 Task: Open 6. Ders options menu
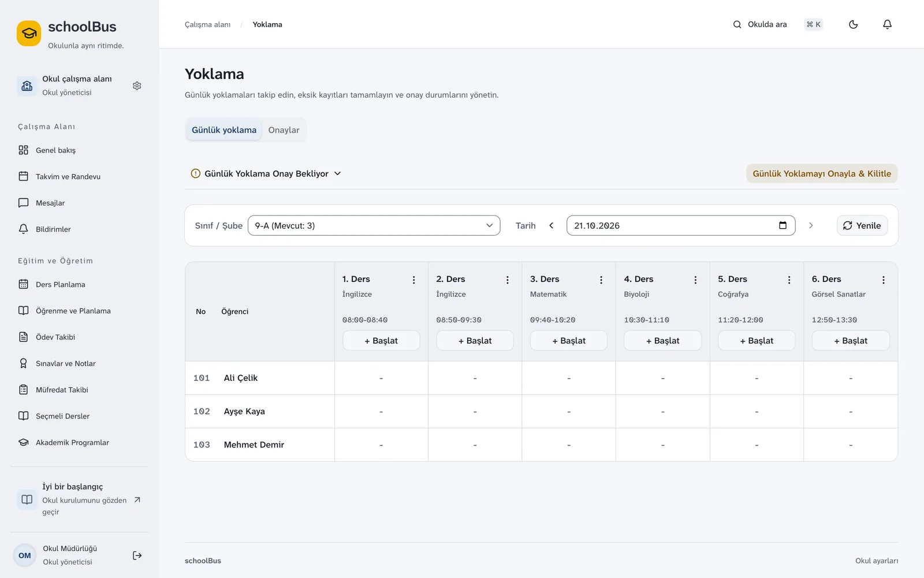tap(883, 280)
